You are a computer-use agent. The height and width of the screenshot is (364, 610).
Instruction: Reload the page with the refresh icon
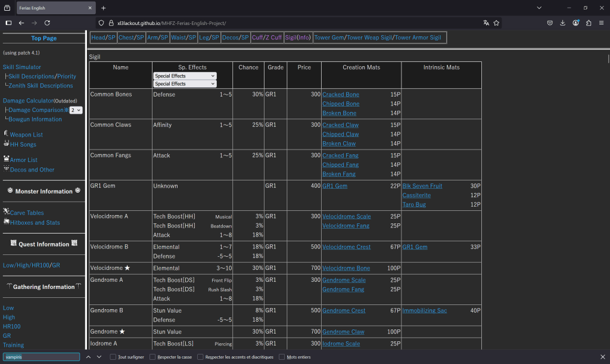pyautogui.click(x=47, y=23)
